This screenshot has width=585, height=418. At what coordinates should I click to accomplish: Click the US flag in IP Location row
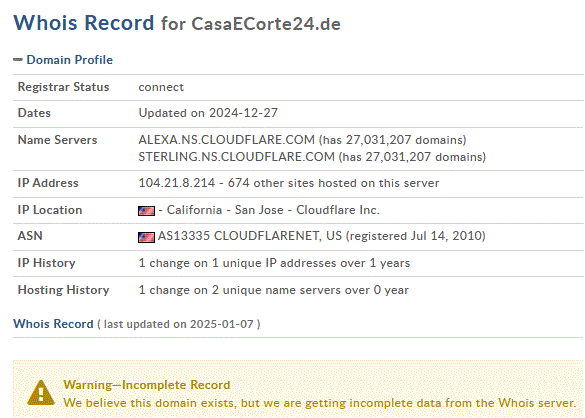coord(146,211)
